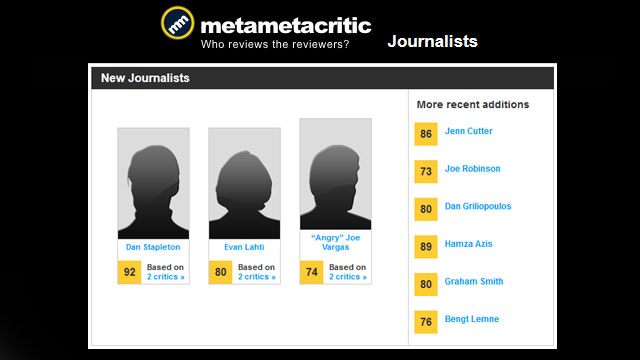Open Dan Stapleton's silhouette portrait

click(153, 184)
